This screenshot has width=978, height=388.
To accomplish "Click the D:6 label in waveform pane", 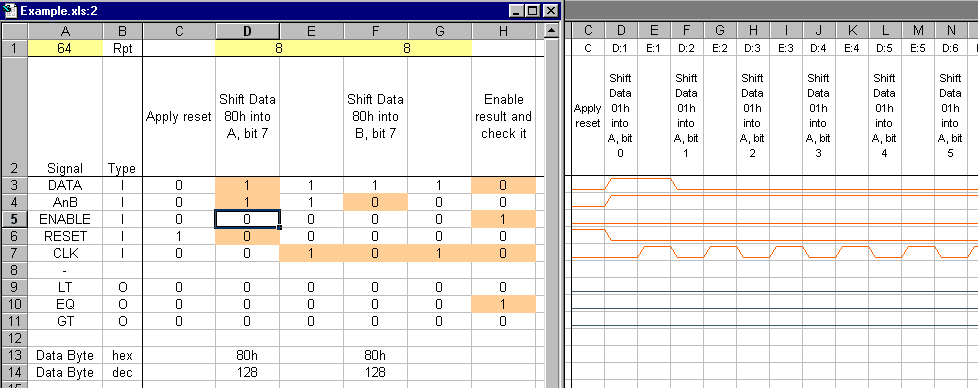I will [951, 48].
